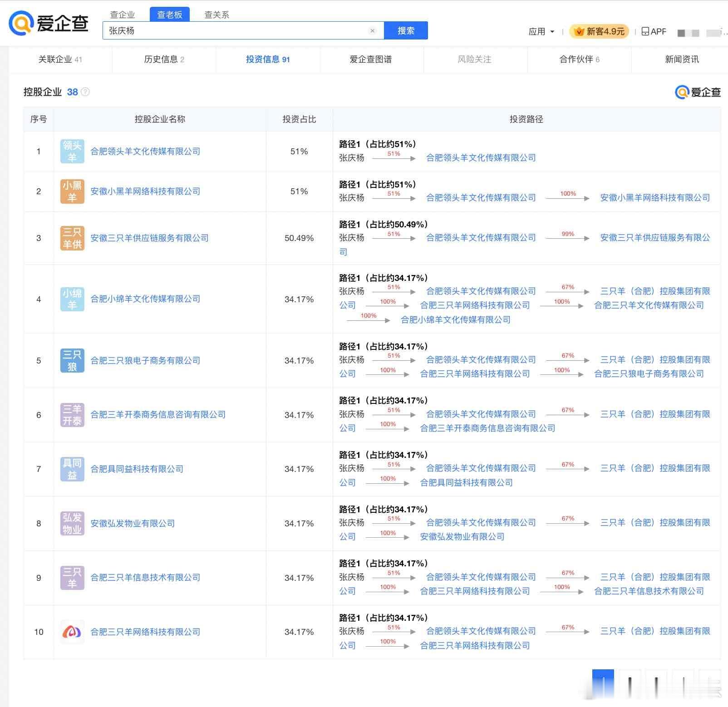Click 路径1（占比约50.49%） label in row 3
This screenshot has height=707, width=728.
tap(384, 225)
